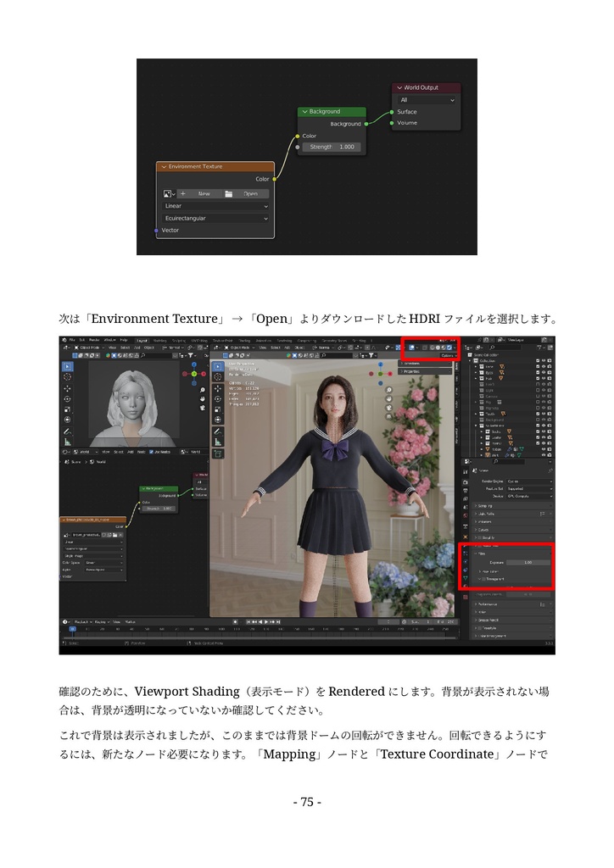Screen dimensions: 614x868
Task: Open the Render menu in the top bar
Action: 94,340
